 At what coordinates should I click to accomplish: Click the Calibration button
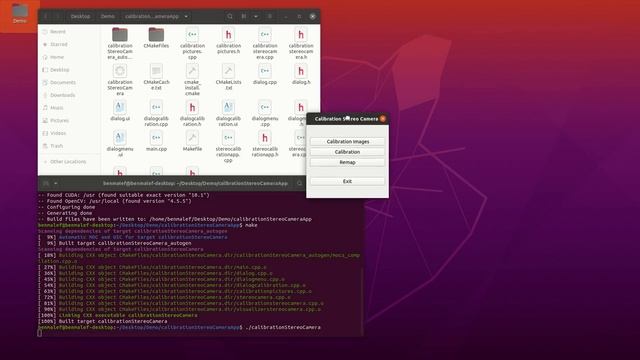click(347, 152)
